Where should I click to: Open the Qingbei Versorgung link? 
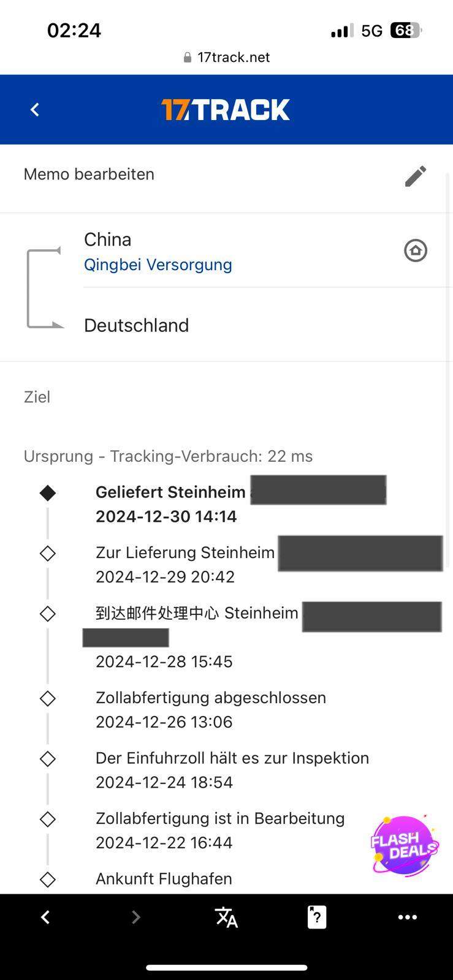click(x=158, y=264)
